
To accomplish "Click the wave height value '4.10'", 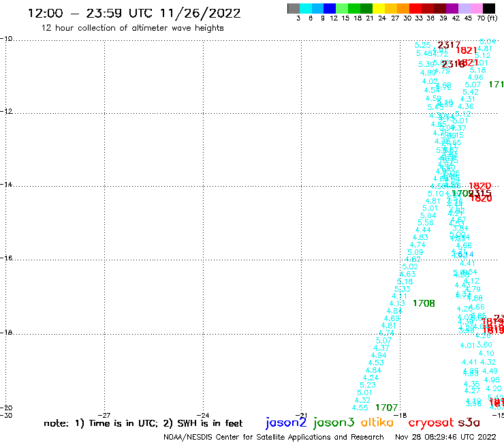I will coord(486,353).
